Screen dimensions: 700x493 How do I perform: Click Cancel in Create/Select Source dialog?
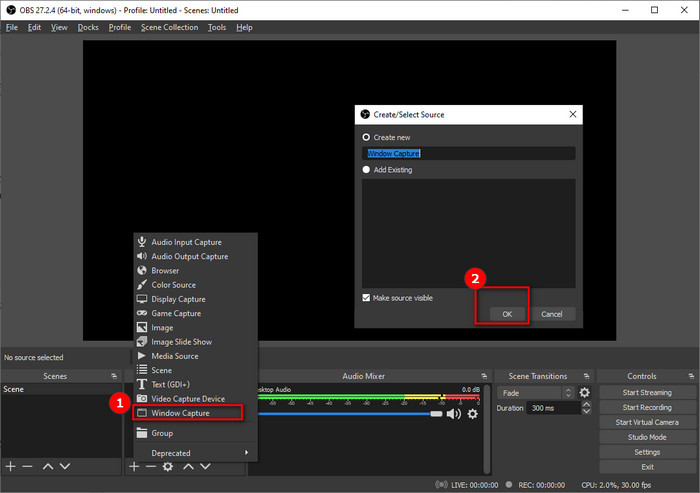click(x=552, y=314)
